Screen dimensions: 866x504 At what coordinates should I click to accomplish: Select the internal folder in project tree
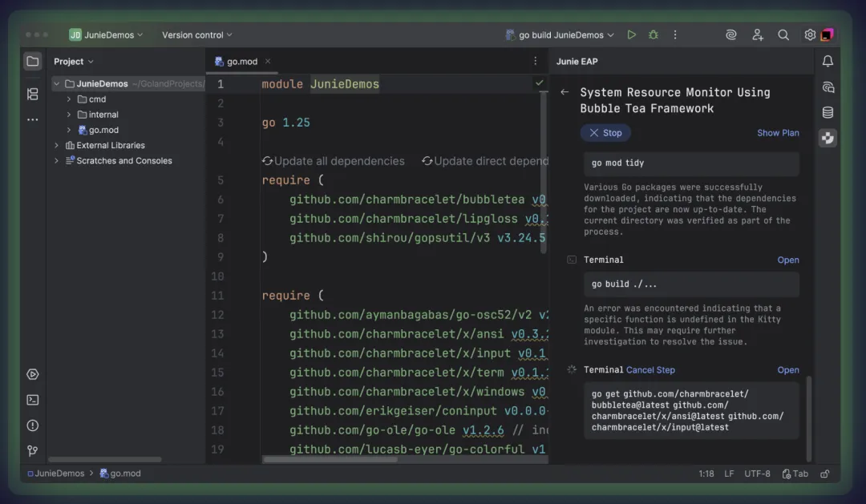point(98,115)
